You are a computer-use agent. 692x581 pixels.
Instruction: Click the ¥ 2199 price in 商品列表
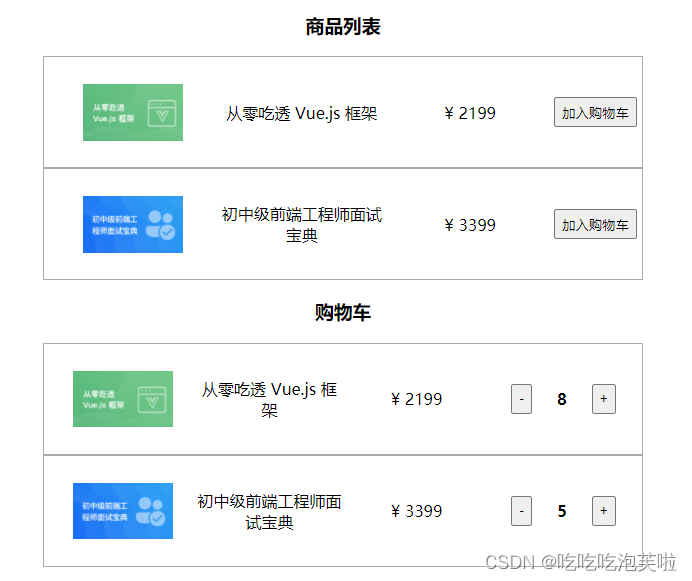coord(470,113)
